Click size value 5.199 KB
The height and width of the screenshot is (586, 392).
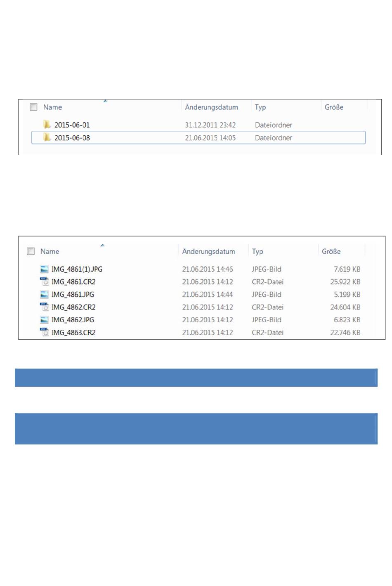pos(347,295)
